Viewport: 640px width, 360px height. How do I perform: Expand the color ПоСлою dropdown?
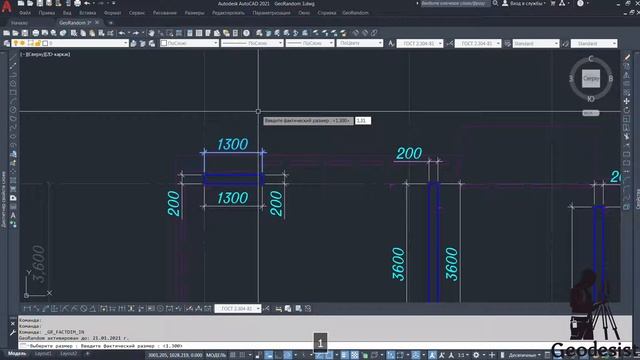[215, 43]
